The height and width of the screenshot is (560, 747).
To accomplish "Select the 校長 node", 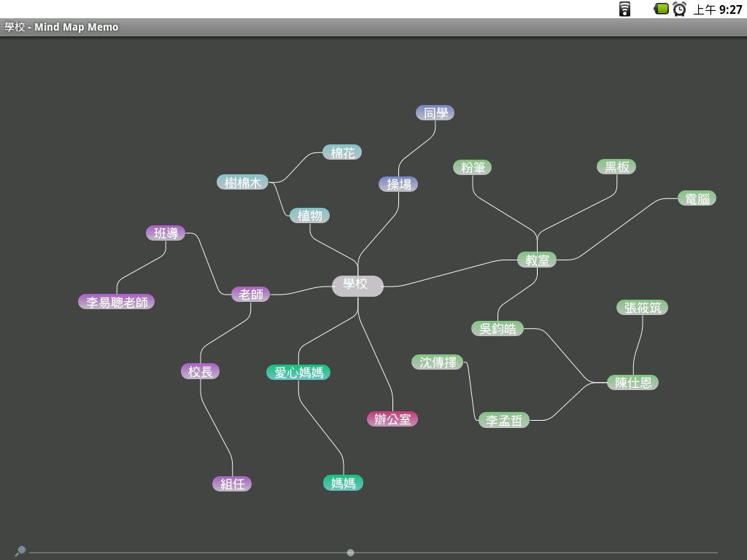I will tap(201, 372).
